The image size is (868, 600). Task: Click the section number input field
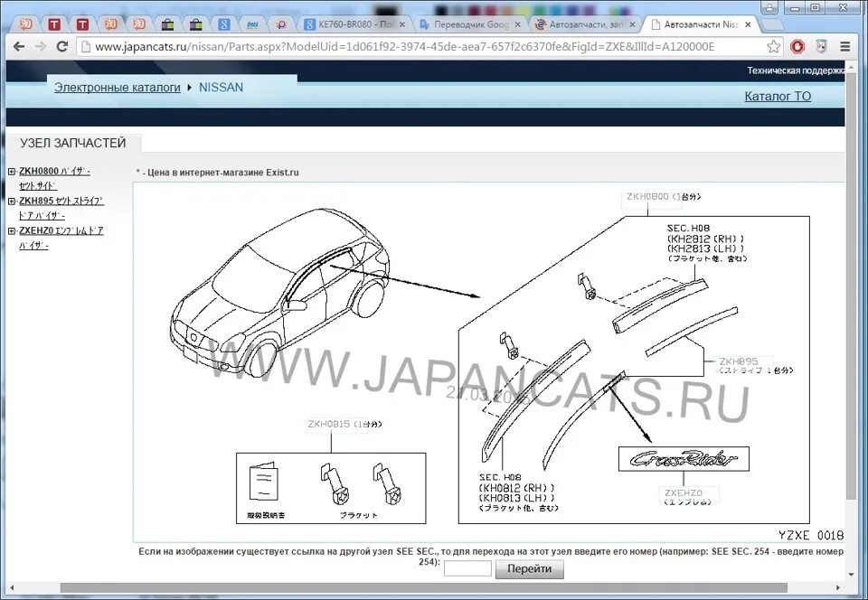tap(467, 568)
